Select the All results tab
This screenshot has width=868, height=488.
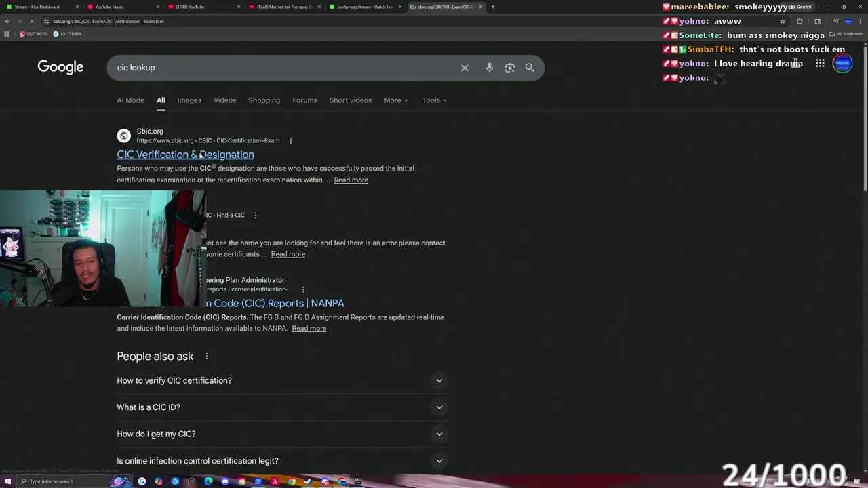[161, 100]
